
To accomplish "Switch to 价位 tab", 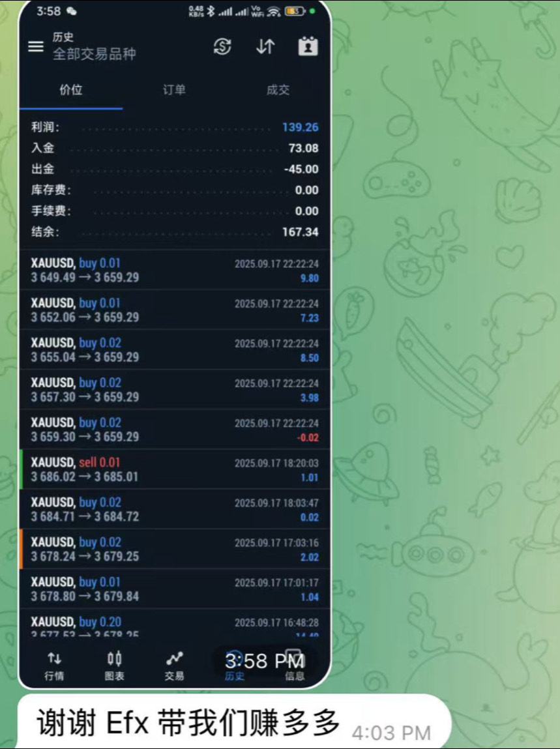I will (70, 90).
